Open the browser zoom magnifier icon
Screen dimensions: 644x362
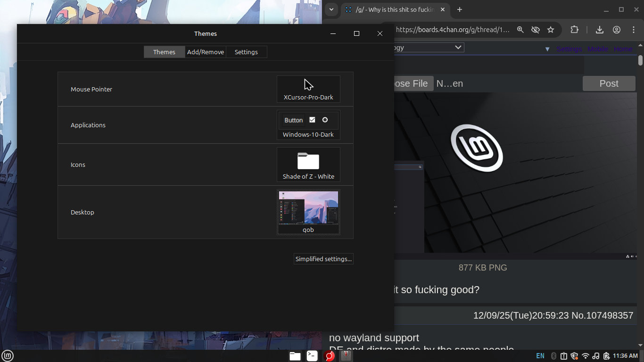tap(520, 30)
